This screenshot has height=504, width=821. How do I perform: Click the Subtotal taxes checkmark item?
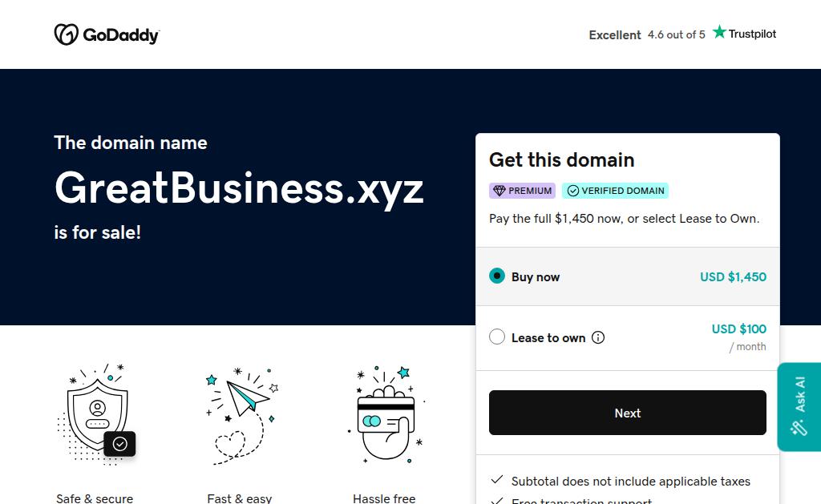click(x=621, y=481)
